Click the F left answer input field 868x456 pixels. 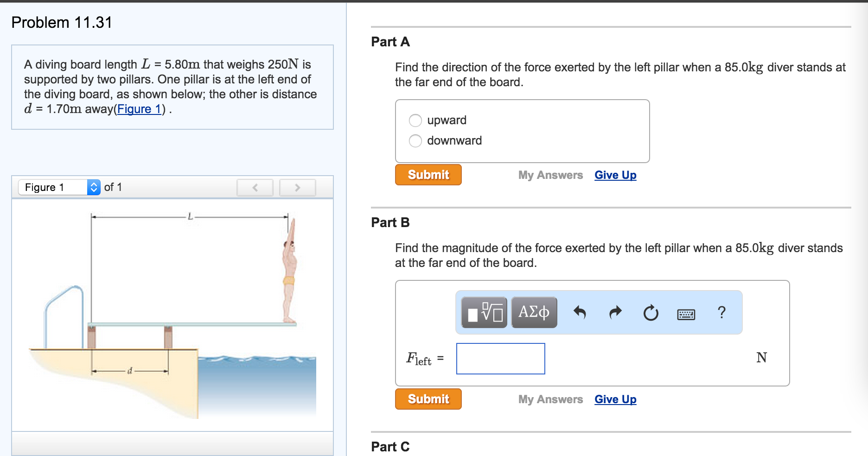point(500,359)
